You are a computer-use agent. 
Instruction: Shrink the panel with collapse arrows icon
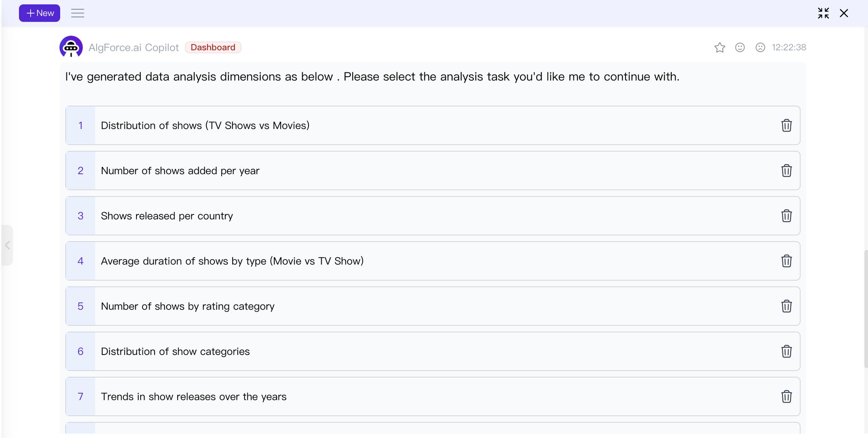[823, 13]
